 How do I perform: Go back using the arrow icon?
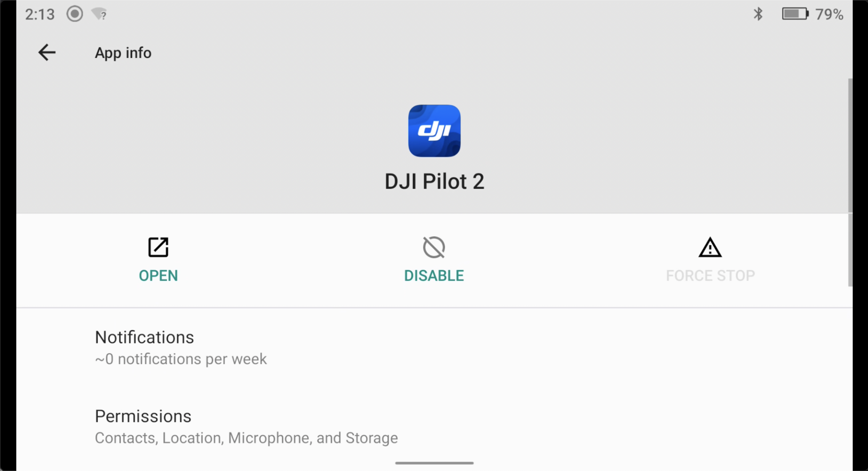47,53
